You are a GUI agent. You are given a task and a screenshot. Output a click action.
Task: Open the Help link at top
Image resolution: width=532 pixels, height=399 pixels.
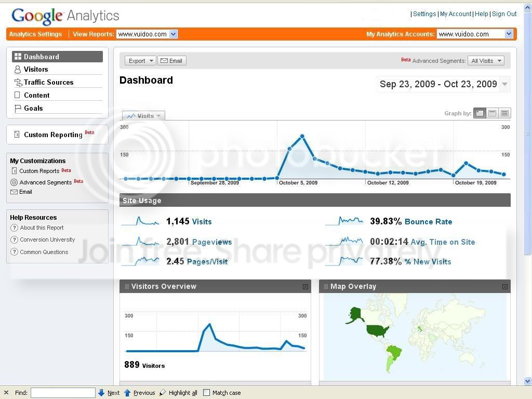[481, 14]
